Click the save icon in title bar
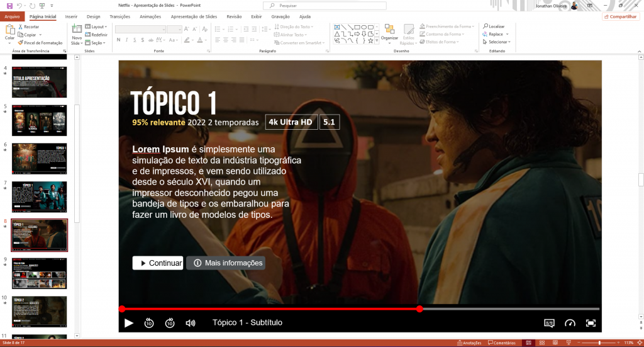Image resolution: width=644 pixels, height=347 pixels. tap(9, 5)
